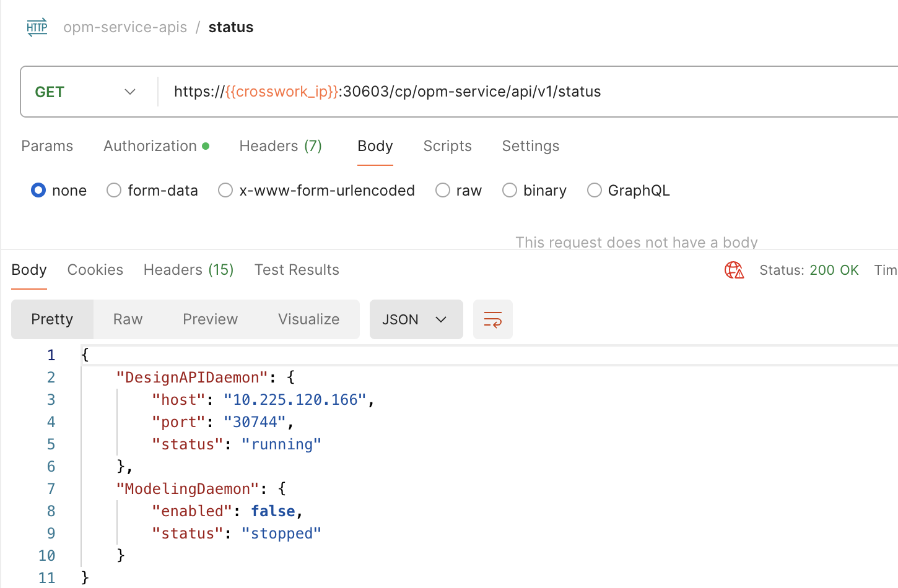This screenshot has height=588, width=898.
Task: Click the "running" status value
Action: coord(281,444)
